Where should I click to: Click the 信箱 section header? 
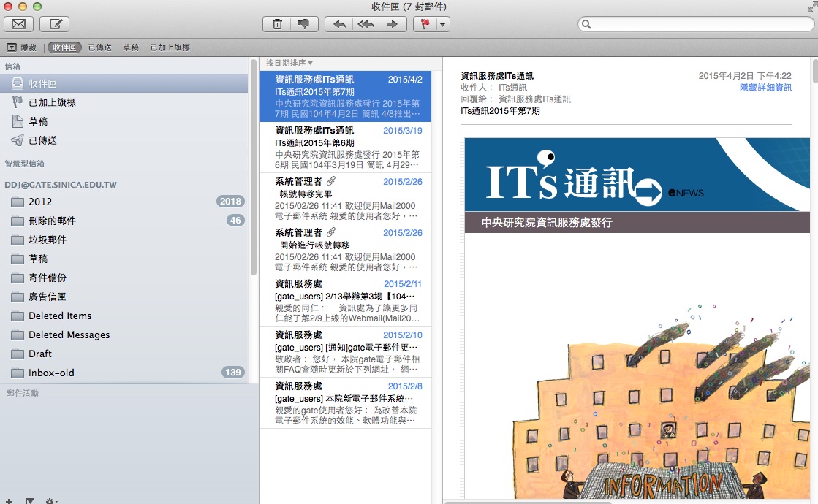tap(12, 66)
